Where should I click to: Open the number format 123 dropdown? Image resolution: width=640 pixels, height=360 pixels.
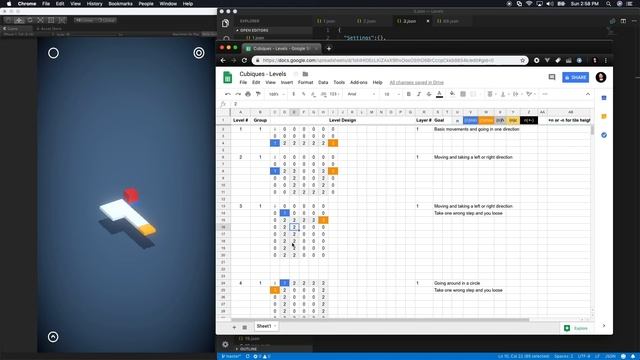[x=335, y=94]
